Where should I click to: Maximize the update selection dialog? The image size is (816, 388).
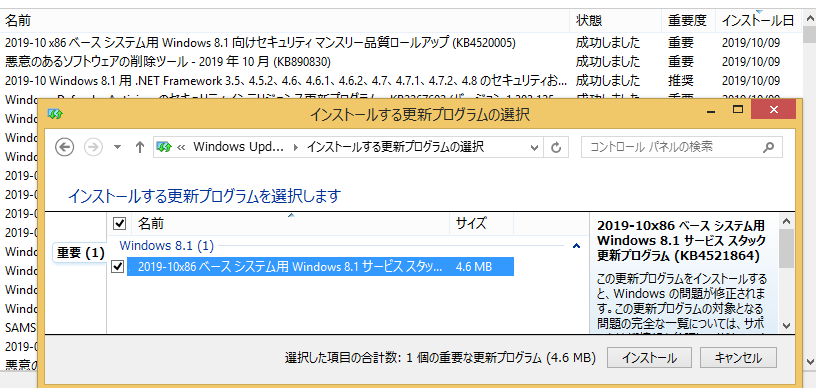737,110
